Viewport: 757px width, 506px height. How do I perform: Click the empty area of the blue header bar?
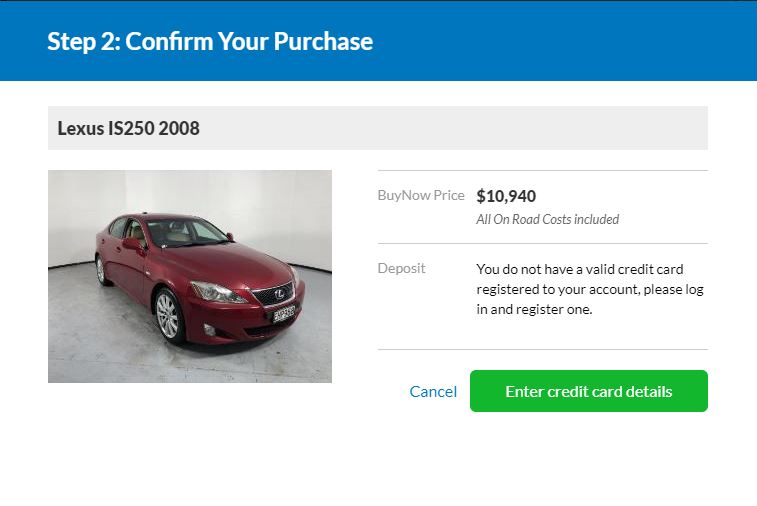point(565,41)
